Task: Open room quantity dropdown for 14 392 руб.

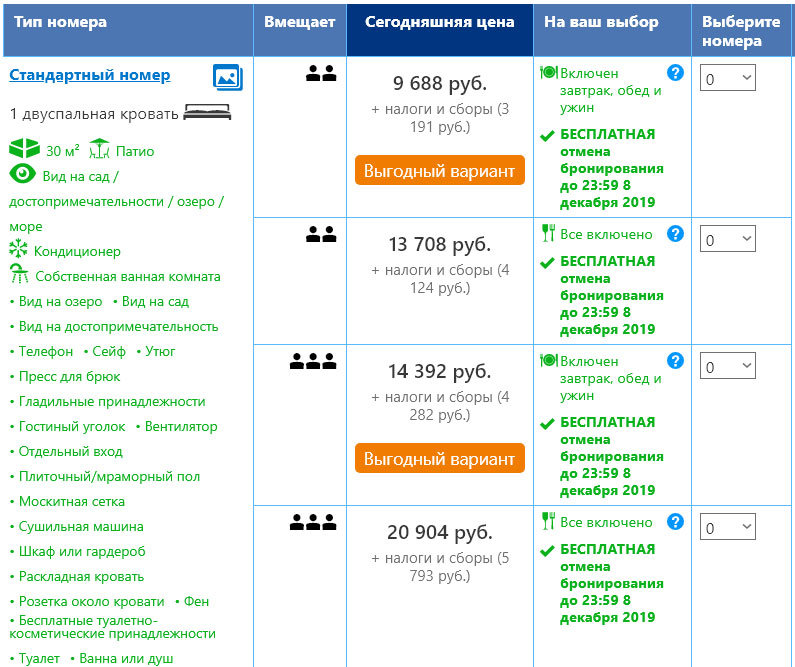Action: (727, 366)
